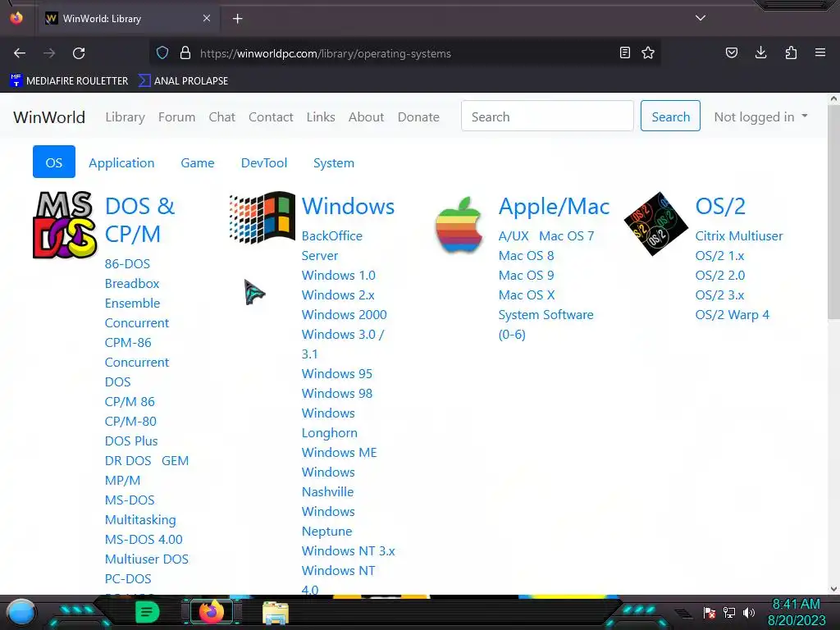Open the Extensions puzzle icon

point(791,52)
